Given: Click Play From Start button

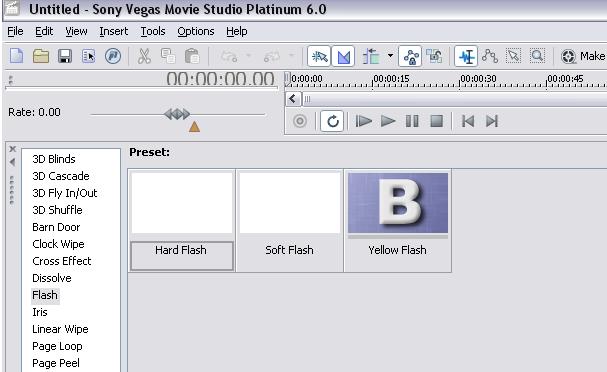Looking at the screenshot, I should click(364, 121).
